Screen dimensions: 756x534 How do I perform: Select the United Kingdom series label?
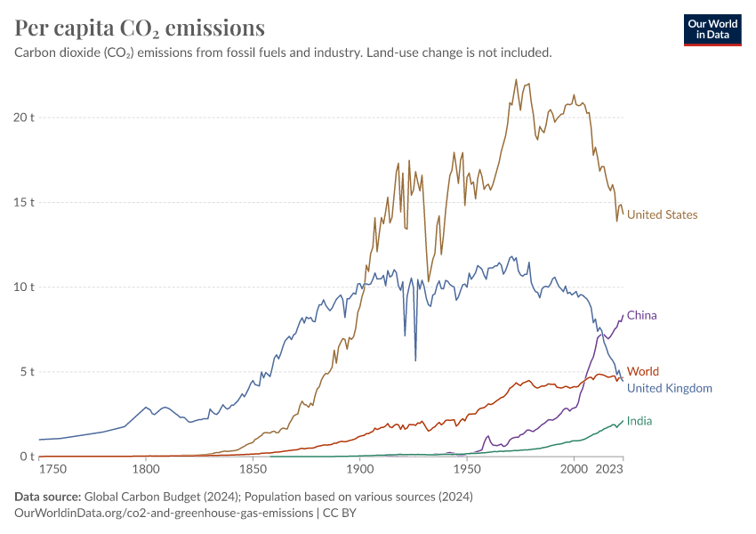[669, 388]
